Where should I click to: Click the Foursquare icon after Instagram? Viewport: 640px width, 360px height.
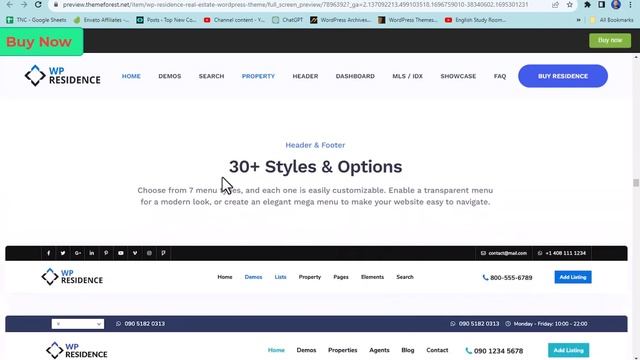tap(163, 253)
